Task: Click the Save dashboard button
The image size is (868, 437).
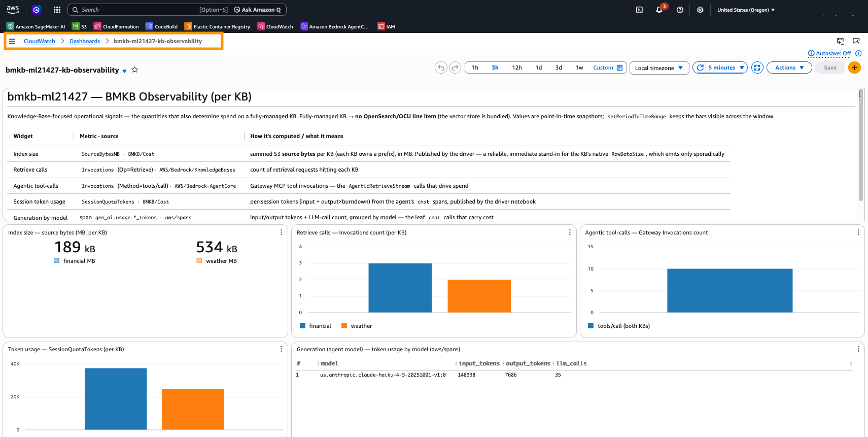Action: 830,68
